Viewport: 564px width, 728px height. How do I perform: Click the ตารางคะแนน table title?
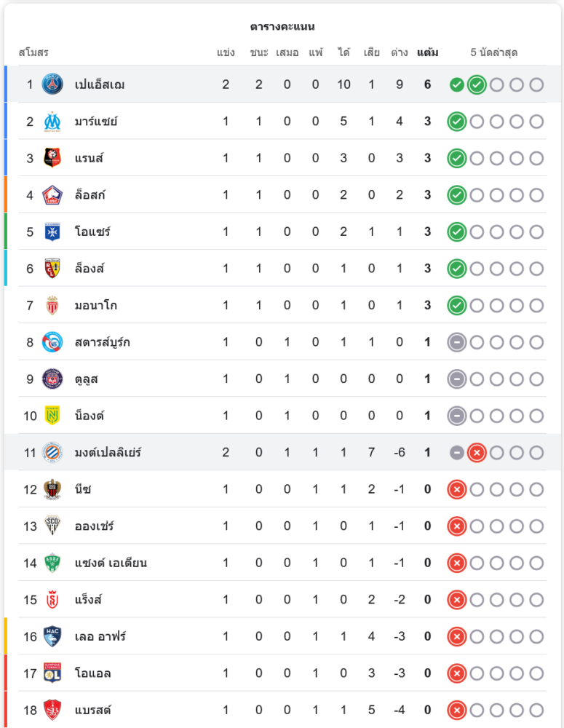pyautogui.click(x=282, y=27)
